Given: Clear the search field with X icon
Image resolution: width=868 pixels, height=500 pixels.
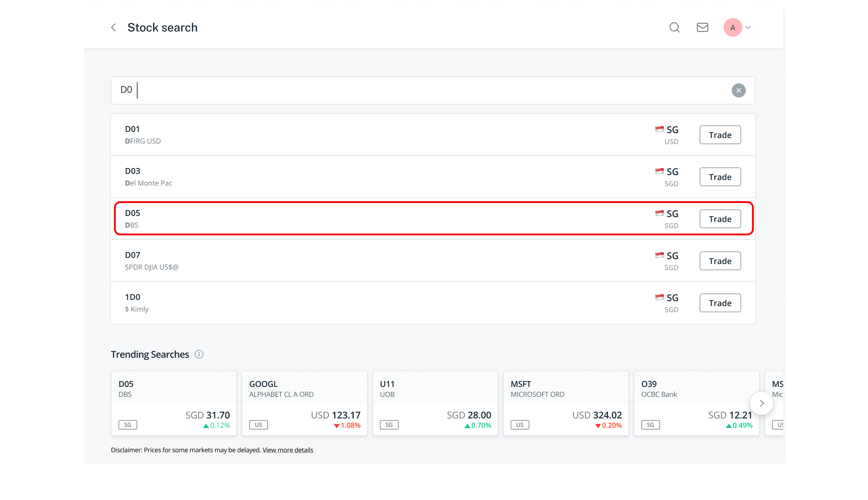Looking at the screenshot, I should point(738,90).
